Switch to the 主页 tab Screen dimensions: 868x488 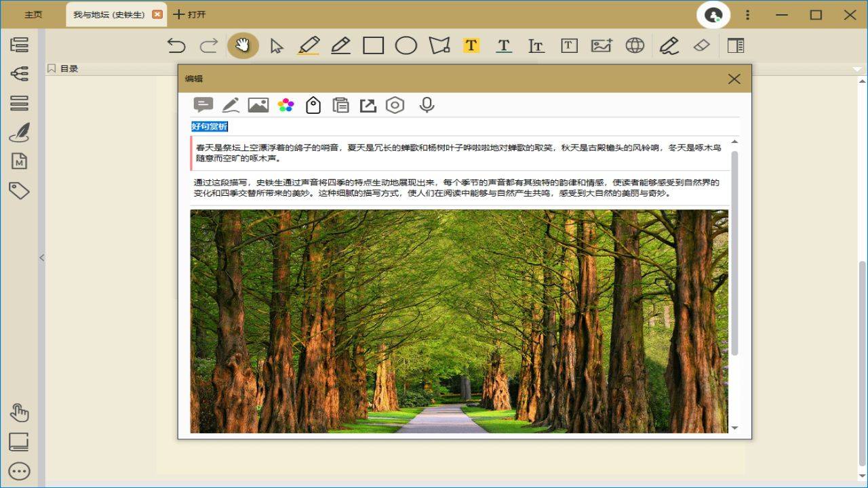33,14
